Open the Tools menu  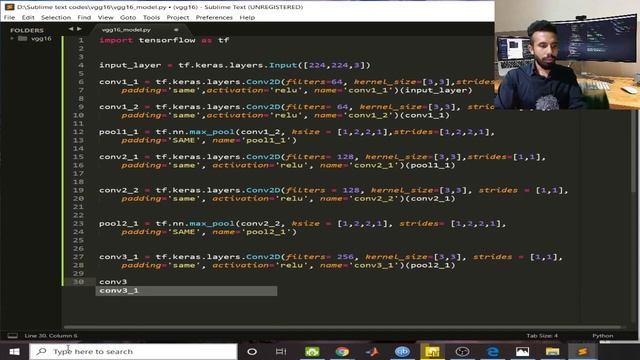click(151, 18)
